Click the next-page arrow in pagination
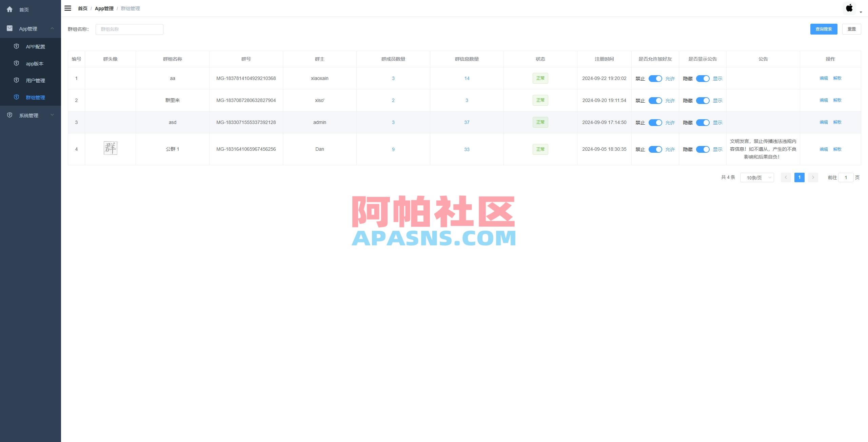868x442 pixels. click(813, 177)
